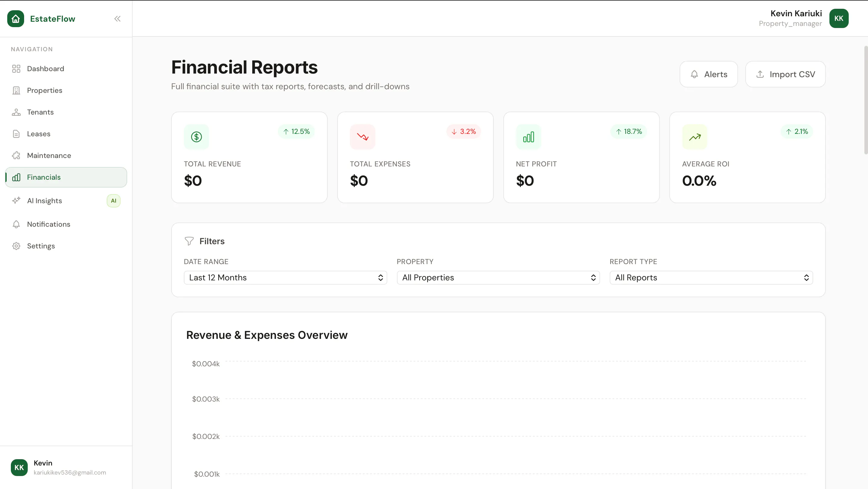This screenshot has height=489, width=868.
Task: Click the Settings gear icon
Action: tap(16, 246)
